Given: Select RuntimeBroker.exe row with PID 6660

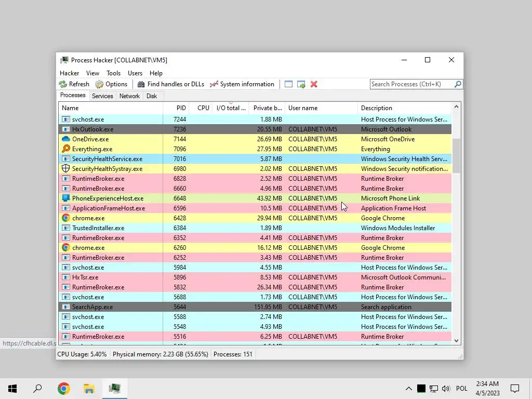Looking at the screenshot, I should (x=255, y=188).
